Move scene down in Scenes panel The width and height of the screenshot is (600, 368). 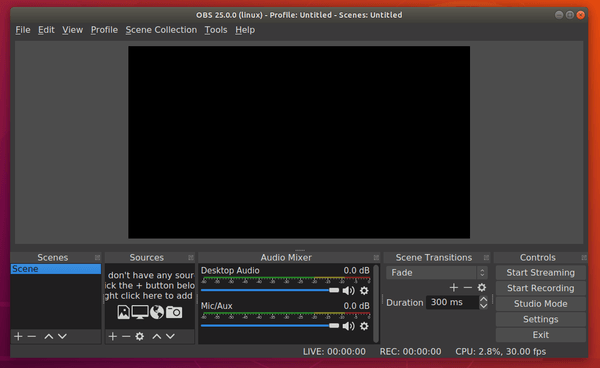[62, 336]
